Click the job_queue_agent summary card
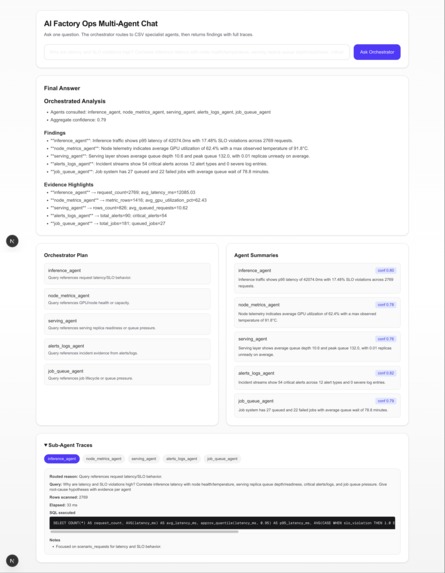 317,406
